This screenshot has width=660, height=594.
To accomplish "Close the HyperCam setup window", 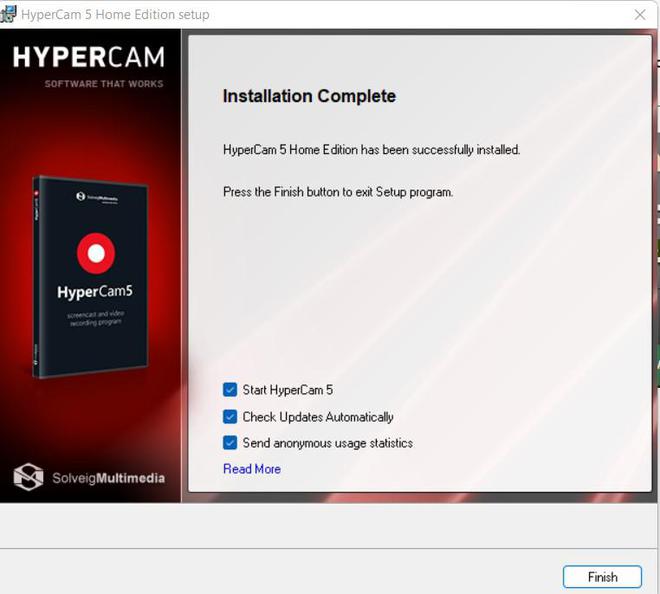I will point(640,15).
